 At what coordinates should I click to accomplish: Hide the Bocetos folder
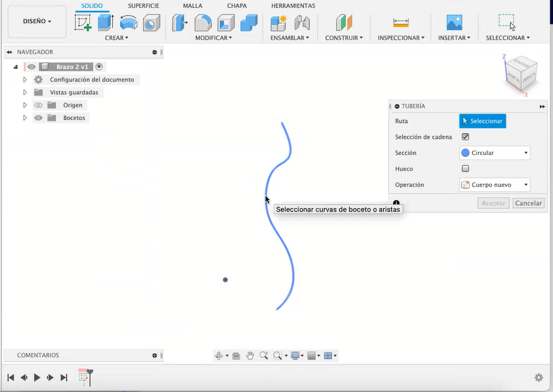[x=38, y=118]
